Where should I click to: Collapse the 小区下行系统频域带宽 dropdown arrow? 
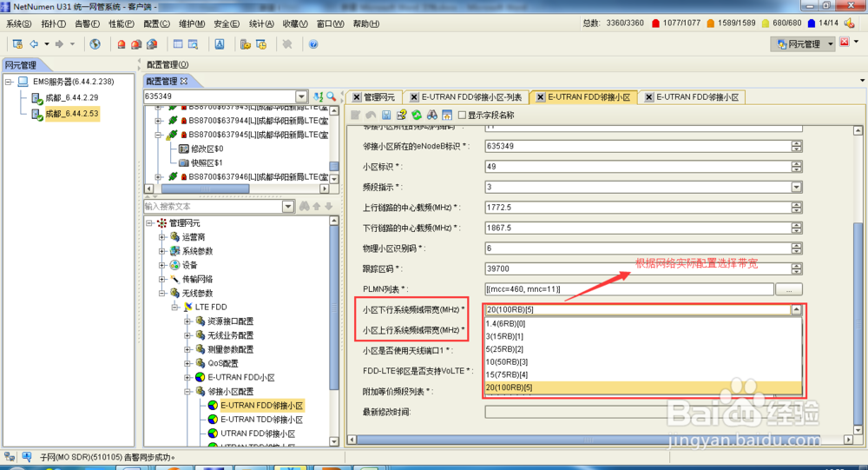(797, 309)
